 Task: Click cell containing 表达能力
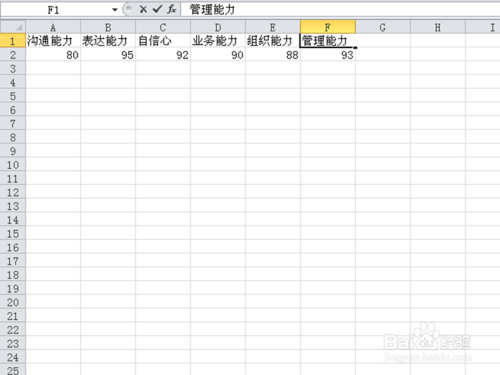click(108, 41)
